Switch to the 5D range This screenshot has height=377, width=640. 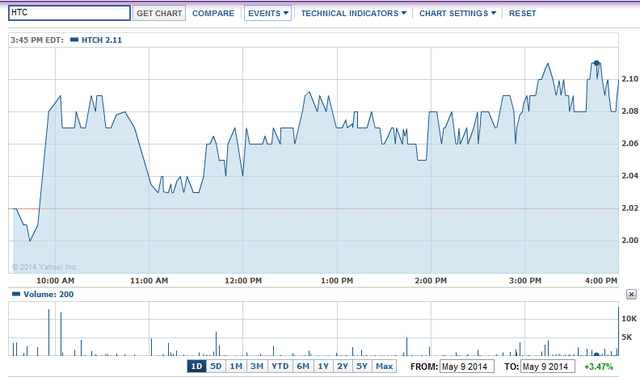(x=216, y=366)
